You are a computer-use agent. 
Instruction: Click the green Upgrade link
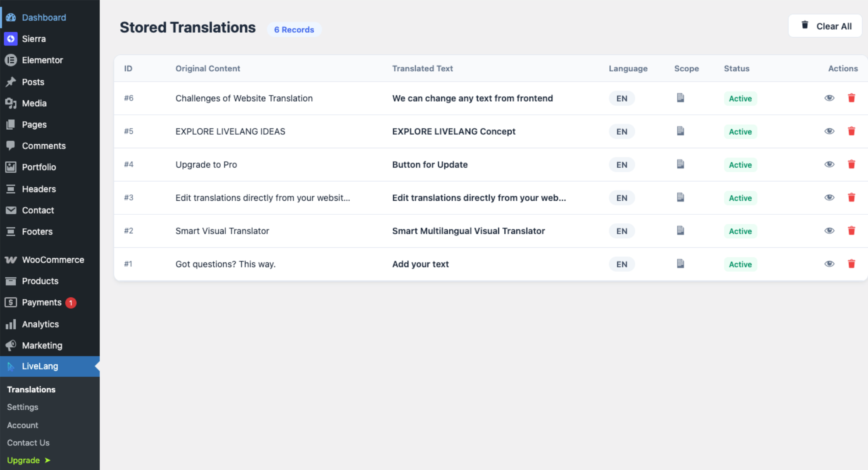tap(29, 460)
